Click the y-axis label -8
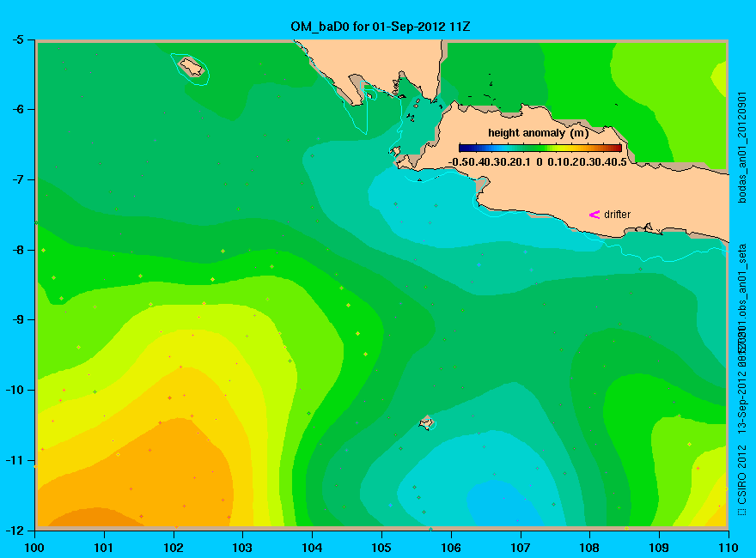This screenshot has height=558, width=756. point(18,250)
